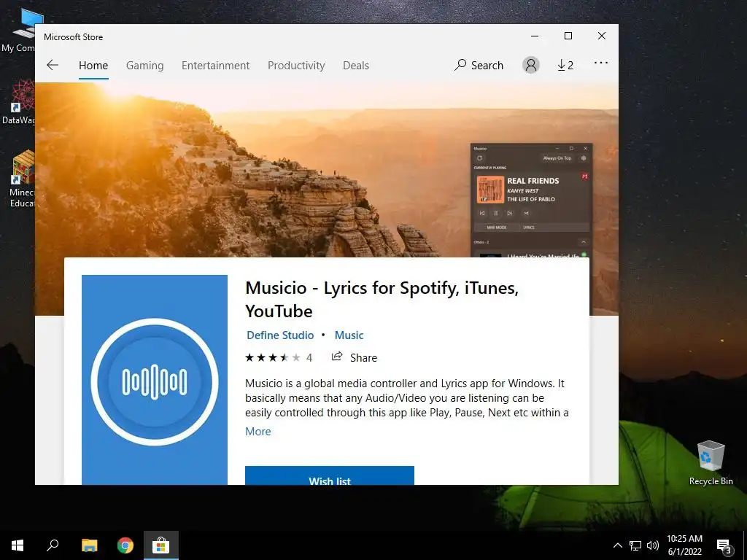View the star rating for Musicio
Screen dimensions: 747x560
[x=278, y=357]
